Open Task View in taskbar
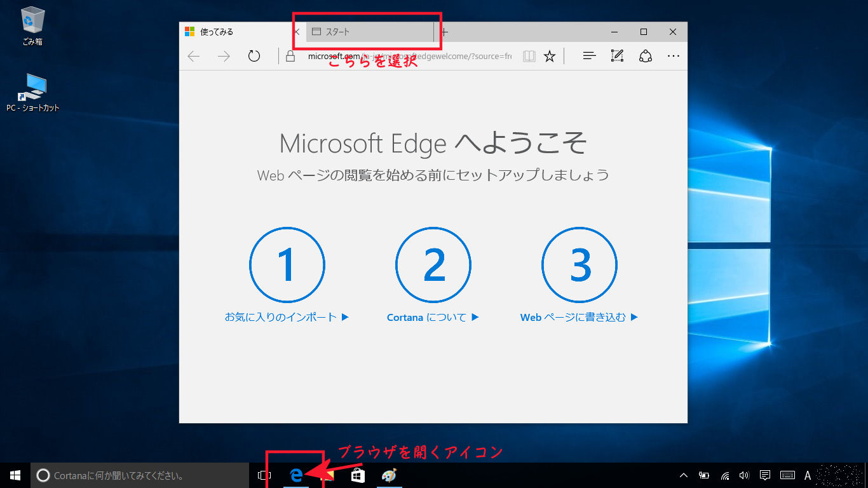868x488 pixels. coord(264,475)
